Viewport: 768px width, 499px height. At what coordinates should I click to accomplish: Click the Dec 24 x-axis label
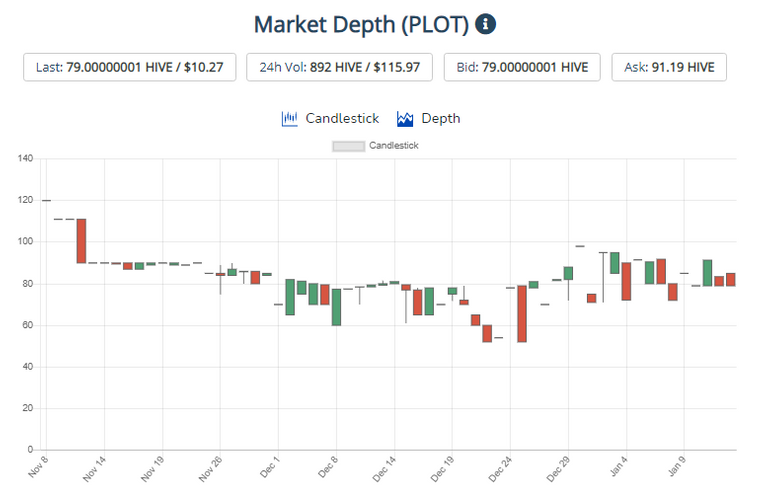[500, 469]
